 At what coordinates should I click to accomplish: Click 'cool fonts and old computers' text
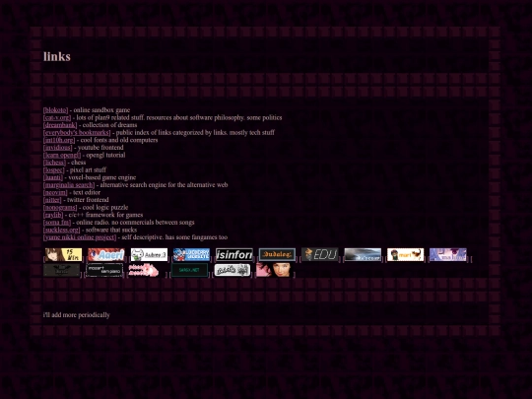(x=119, y=140)
